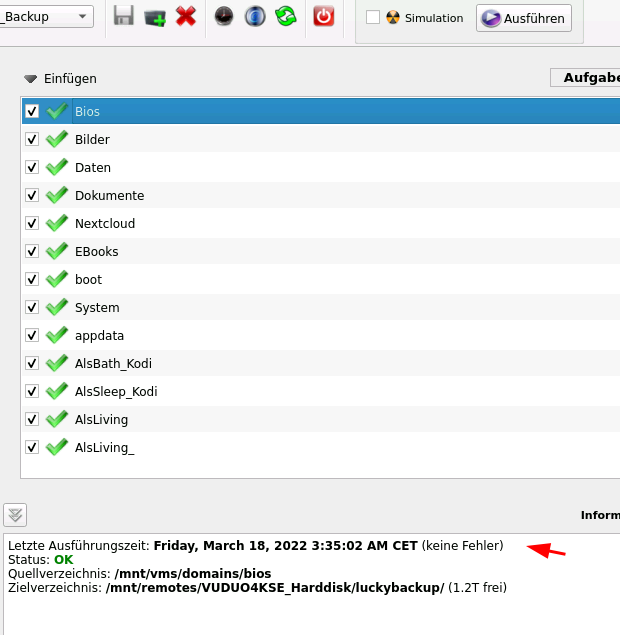This screenshot has width=620, height=635.
Task: Select the AlsLiving_ task row
Action: pyautogui.click(x=321, y=447)
